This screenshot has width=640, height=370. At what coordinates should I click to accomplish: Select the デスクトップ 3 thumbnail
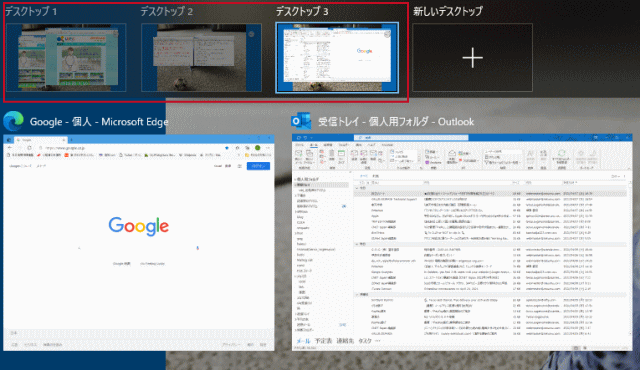337,57
